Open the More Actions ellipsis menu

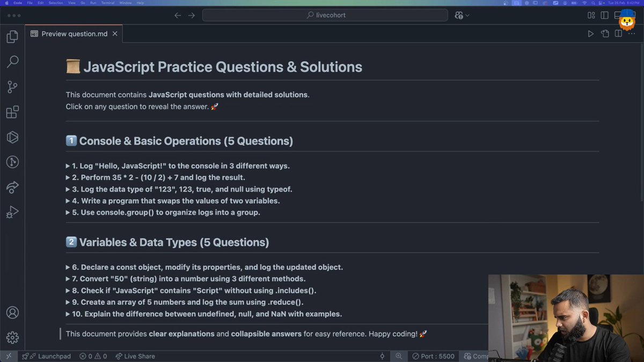point(632,34)
